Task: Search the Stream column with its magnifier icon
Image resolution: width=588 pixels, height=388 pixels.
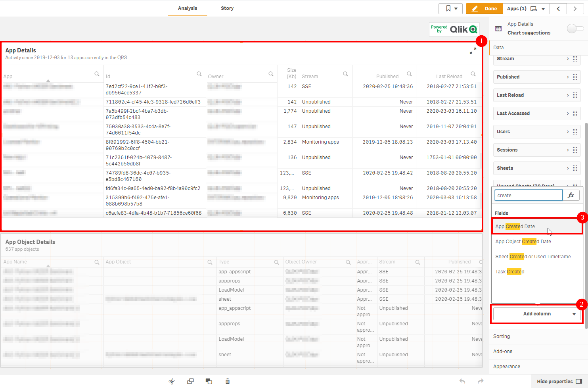Action: click(345, 74)
